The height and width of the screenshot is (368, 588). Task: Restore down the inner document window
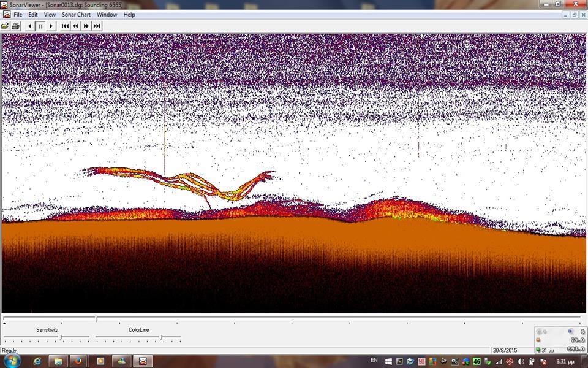(575, 15)
